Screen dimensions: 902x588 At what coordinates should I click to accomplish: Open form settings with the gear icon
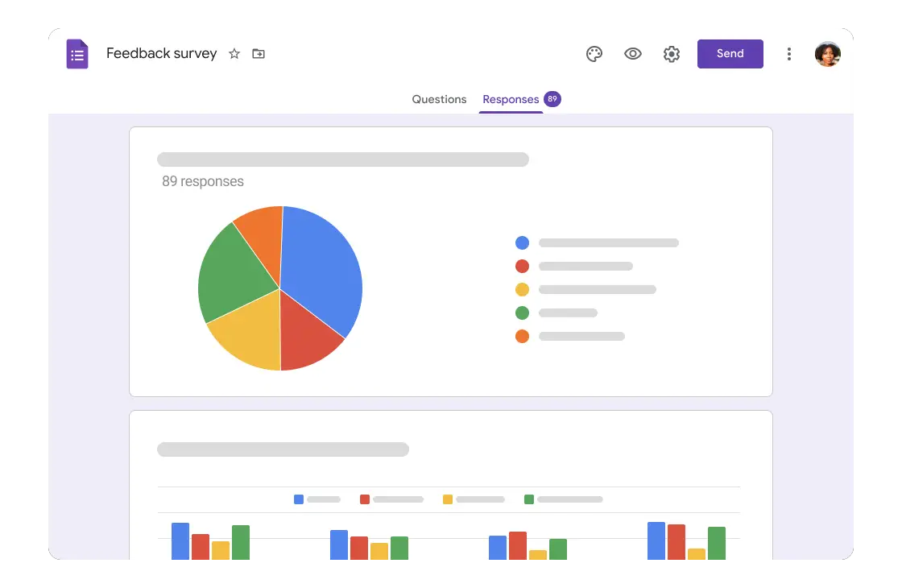coord(672,53)
